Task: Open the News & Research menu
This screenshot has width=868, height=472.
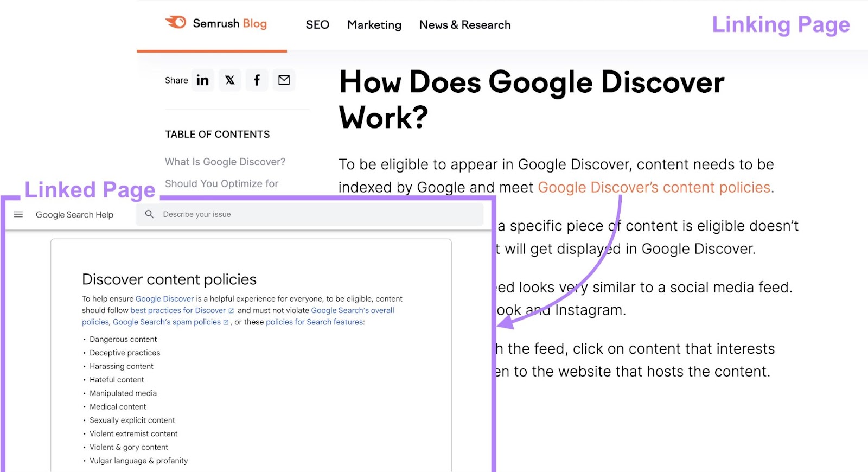Action: 465,25
